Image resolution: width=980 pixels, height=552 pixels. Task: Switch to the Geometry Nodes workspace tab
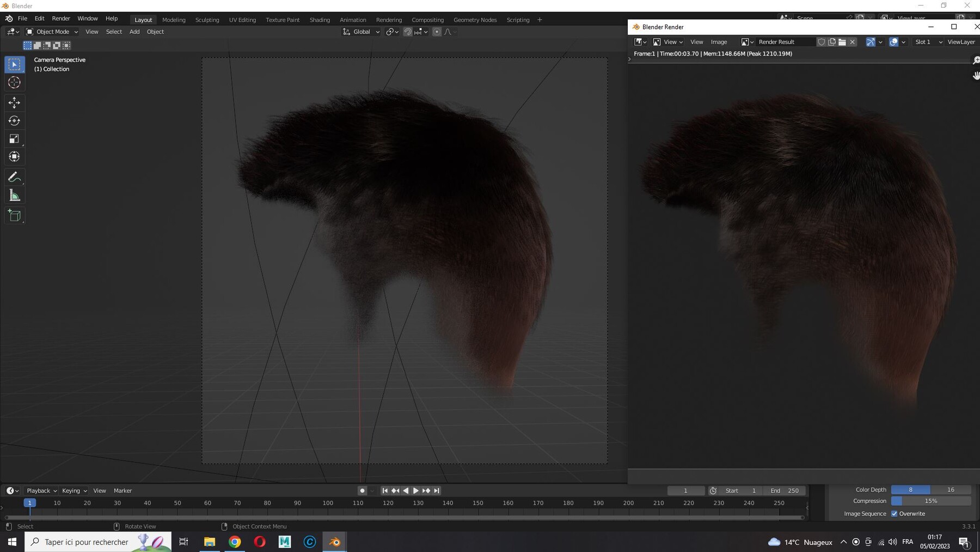(475, 20)
